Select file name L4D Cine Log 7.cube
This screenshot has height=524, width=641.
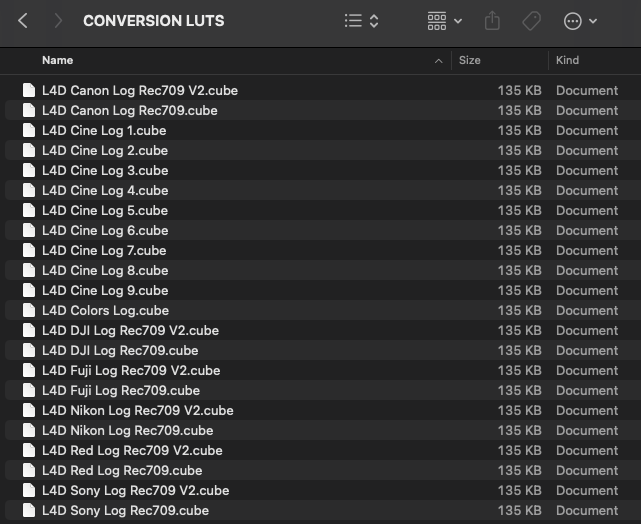[104, 251]
